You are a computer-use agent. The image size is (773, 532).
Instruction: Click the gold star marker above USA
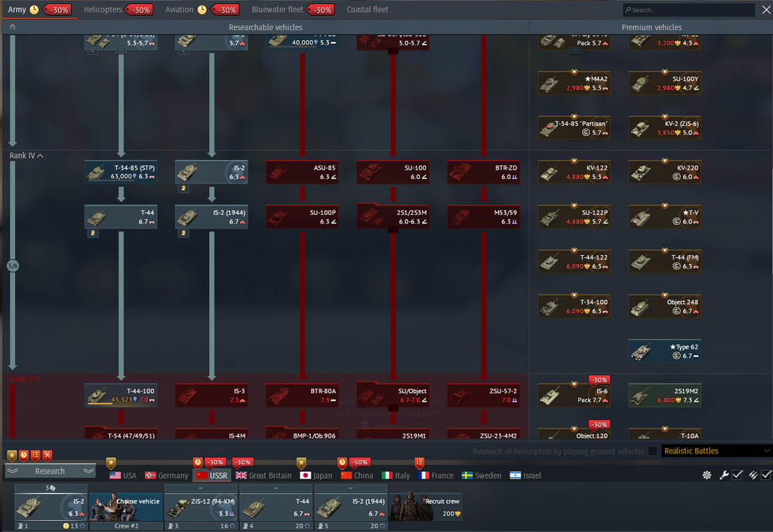pyautogui.click(x=112, y=463)
